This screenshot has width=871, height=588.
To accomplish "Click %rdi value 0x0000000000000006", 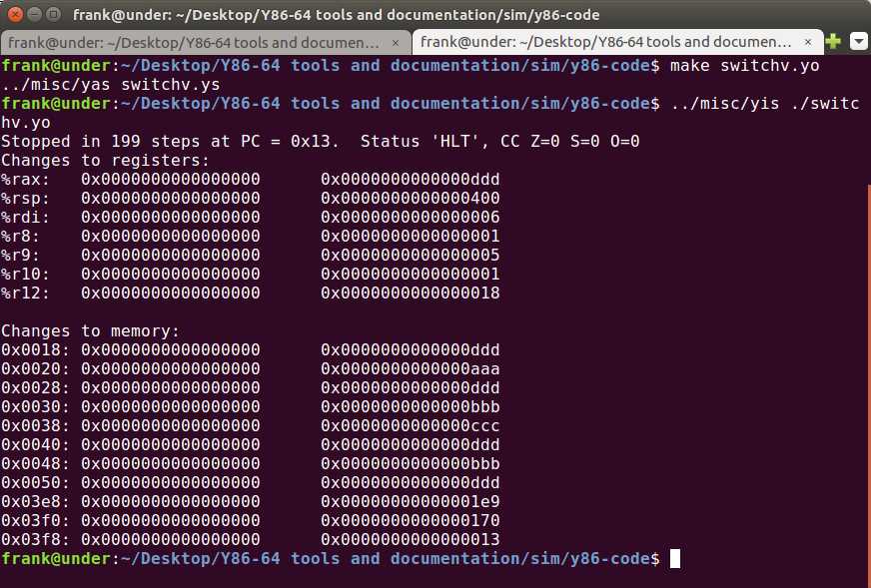I will [410, 217].
